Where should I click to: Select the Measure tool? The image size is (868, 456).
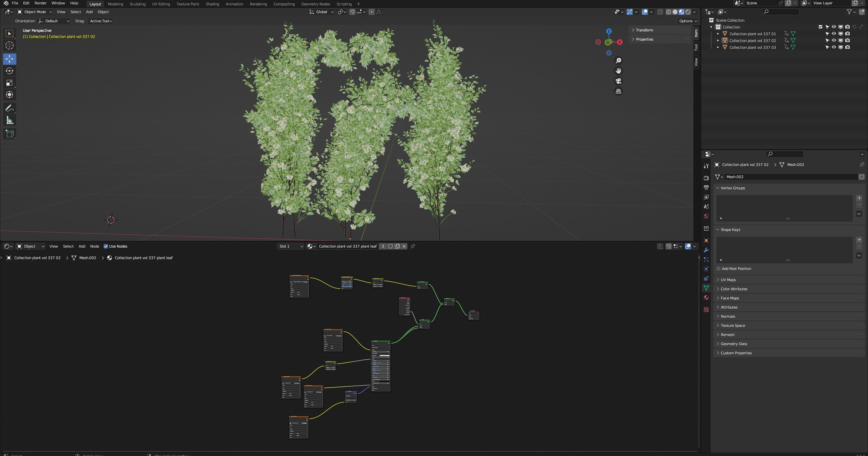(10, 120)
